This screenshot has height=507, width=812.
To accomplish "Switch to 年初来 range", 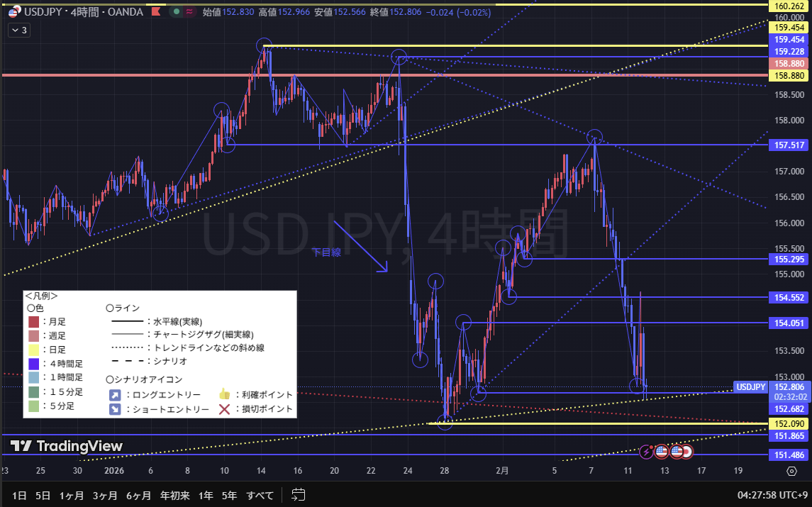I will (175, 494).
